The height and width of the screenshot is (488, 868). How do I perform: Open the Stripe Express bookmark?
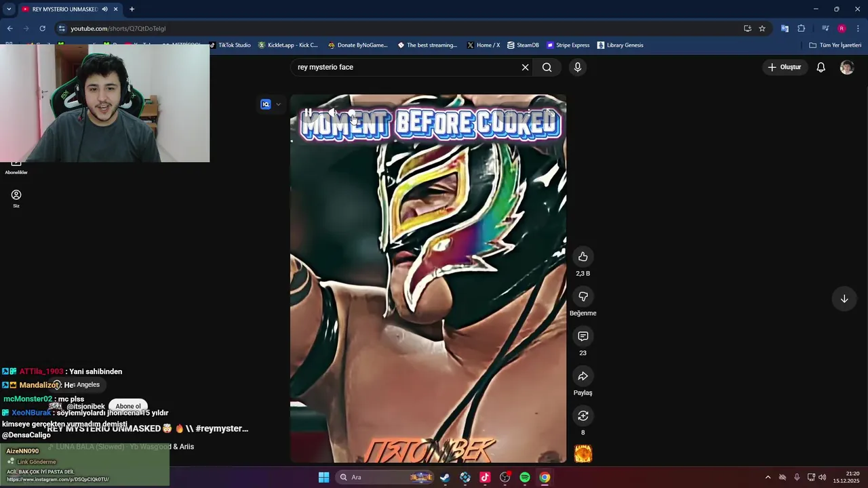coord(568,45)
